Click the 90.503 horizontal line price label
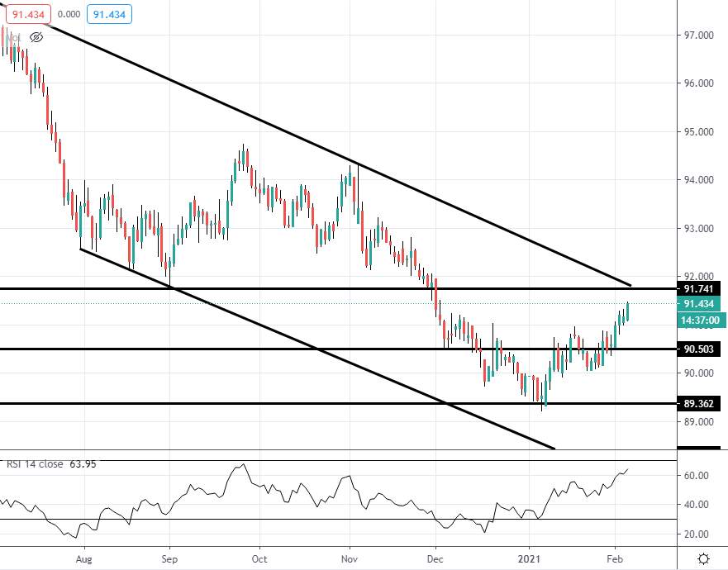Screen dimensions: 728x570 click(699, 349)
